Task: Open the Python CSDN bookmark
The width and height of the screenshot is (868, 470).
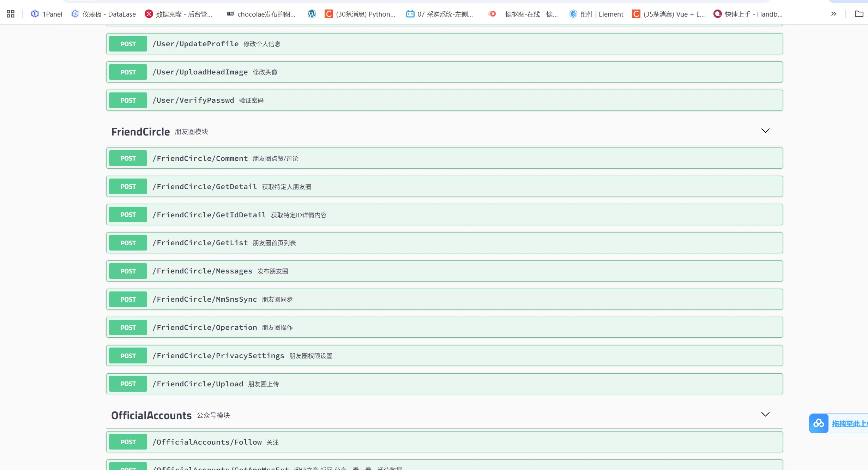Action: pos(360,14)
